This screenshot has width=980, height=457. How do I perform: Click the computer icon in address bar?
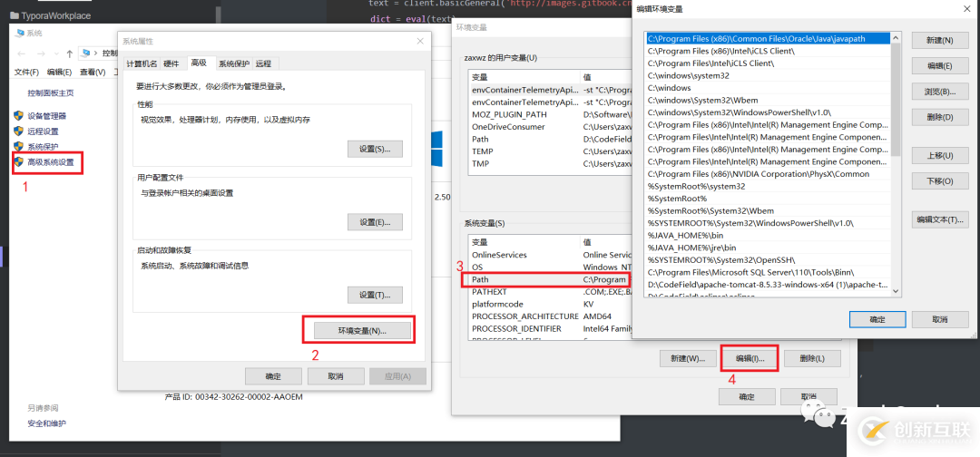pos(86,53)
